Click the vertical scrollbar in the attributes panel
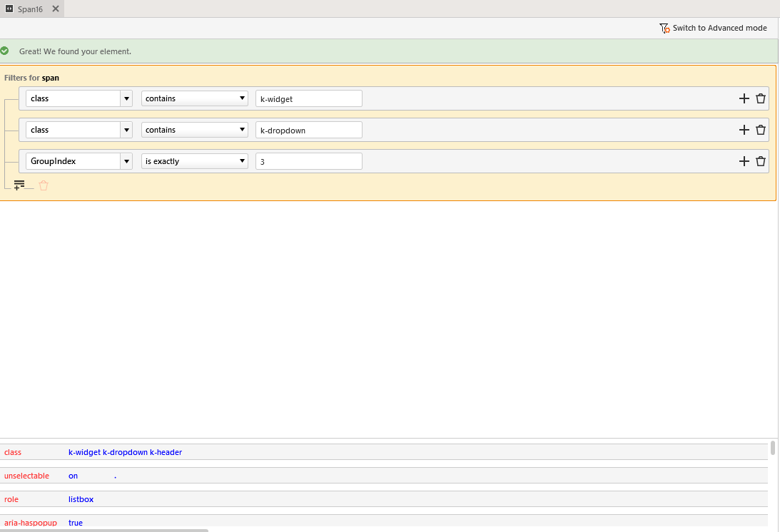Image resolution: width=780 pixels, height=532 pixels. [x=773, y=448]
